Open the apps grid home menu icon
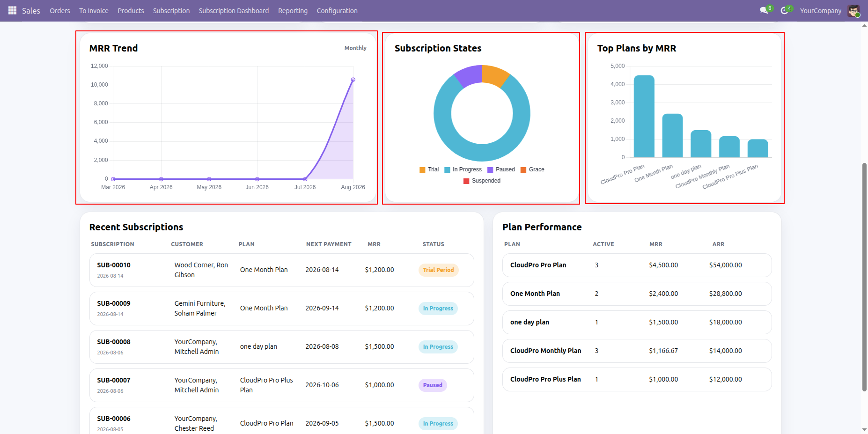Screen dimensions: 868x434 [12, 10]
